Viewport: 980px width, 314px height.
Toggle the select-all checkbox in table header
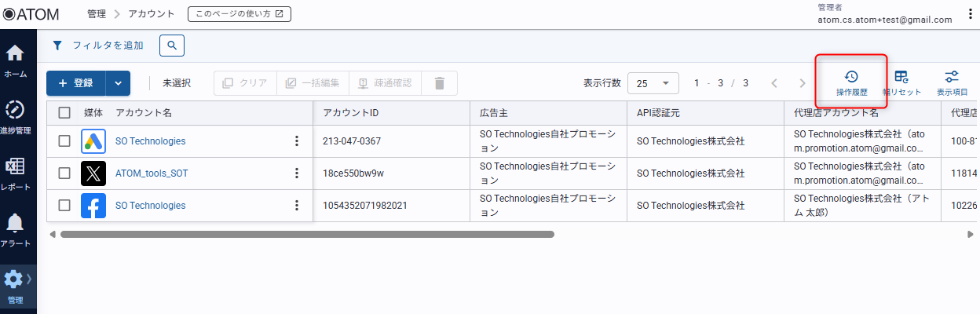pos(64,113)
